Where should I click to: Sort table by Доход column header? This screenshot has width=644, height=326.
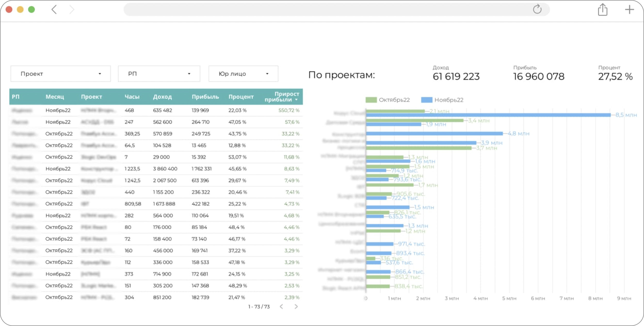[x=162, y=97]
